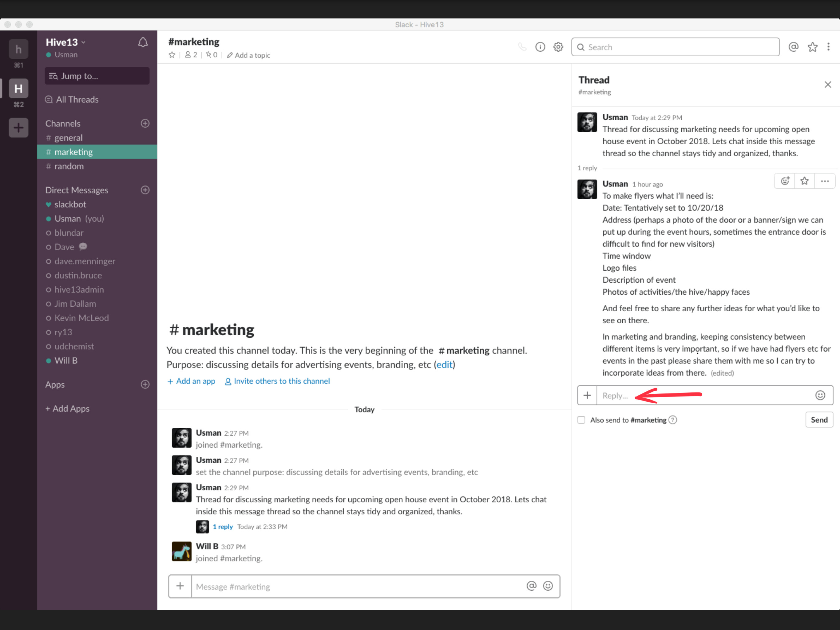
Task: Open Will B direct message
Action: pos(97,360)
